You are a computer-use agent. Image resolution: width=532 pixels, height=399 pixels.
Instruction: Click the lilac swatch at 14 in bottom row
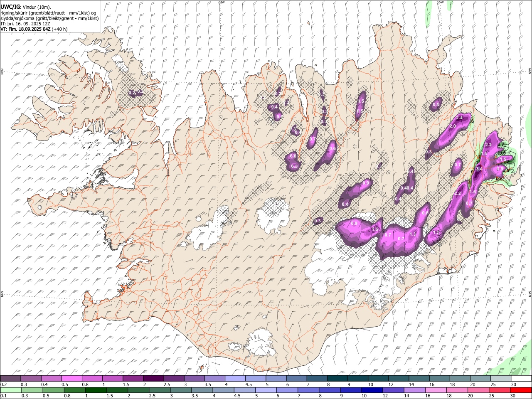[x=415, y=390]
